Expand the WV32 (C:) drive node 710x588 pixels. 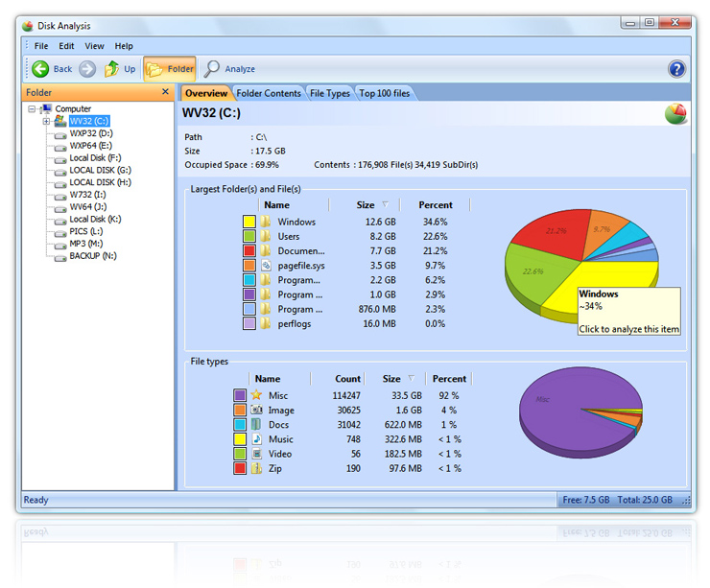click(x=45, y=122)
